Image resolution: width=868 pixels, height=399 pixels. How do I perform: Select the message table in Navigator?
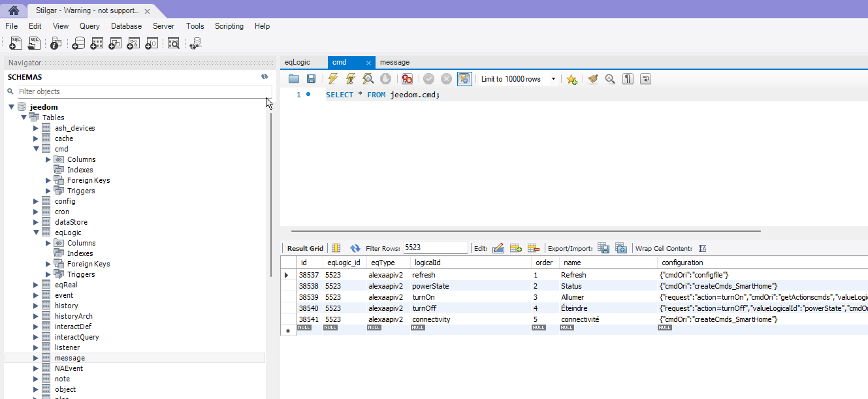(x=70, y=358)
